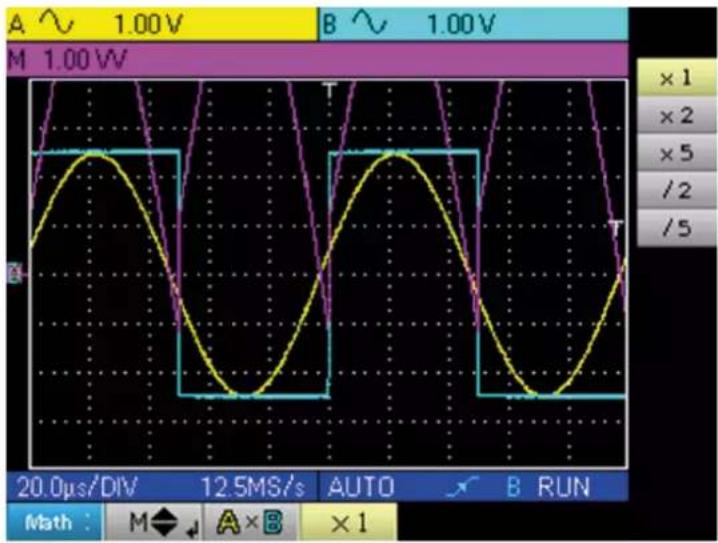Click the rising-edge trigger slope icon
Viewport: 718px width, 543px height.
click(x=462, y=487)
